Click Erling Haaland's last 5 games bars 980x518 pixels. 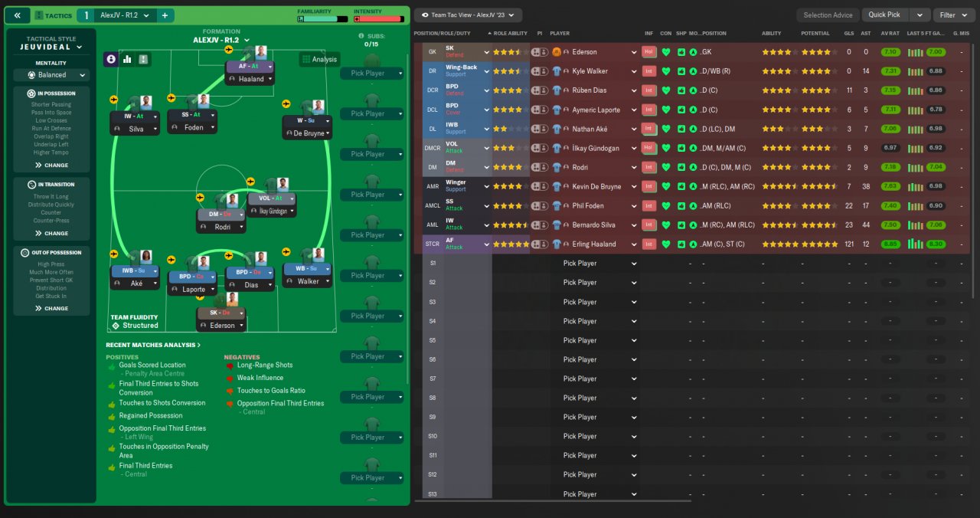915,244
